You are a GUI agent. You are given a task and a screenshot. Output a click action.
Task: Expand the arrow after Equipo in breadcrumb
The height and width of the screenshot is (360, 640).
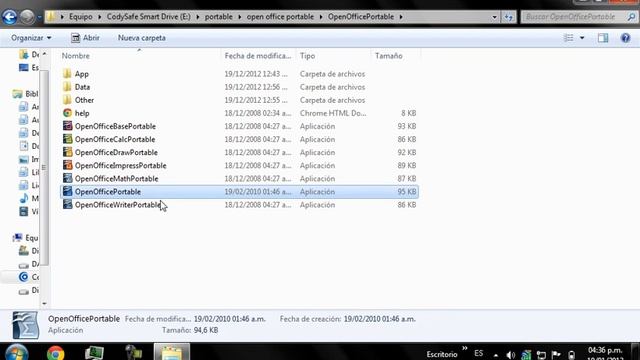100,17
